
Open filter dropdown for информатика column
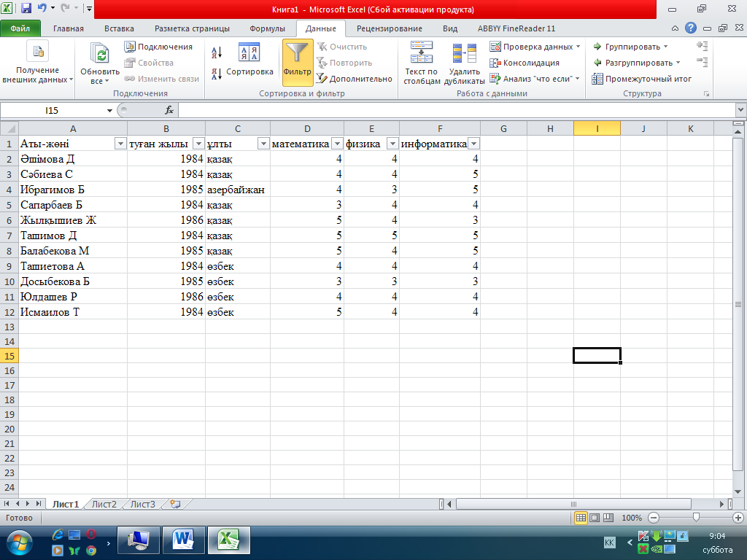473,144
